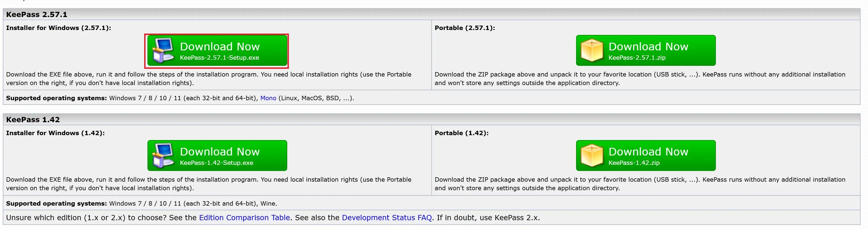This screenshot has width=868, height=229.
Task: Click the computer installer icon for KeePass-1.42-Setup.exe
Action: coord(163,156)
